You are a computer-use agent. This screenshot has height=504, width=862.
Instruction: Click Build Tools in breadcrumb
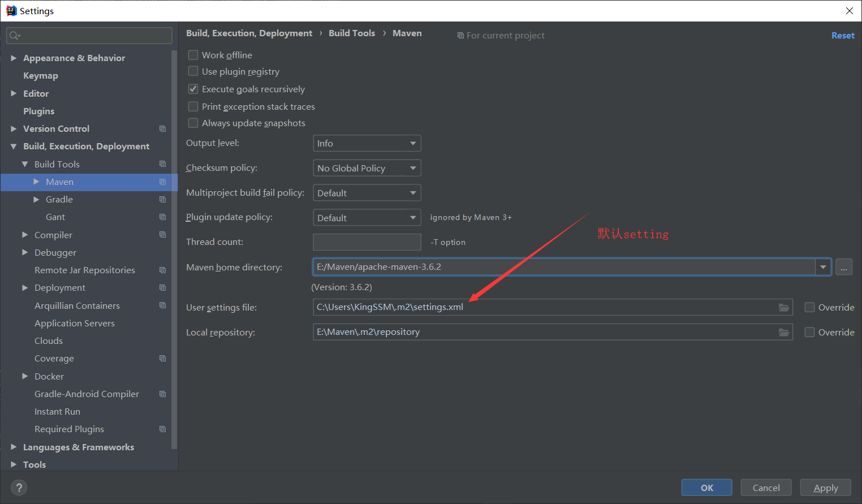point(352,33)
